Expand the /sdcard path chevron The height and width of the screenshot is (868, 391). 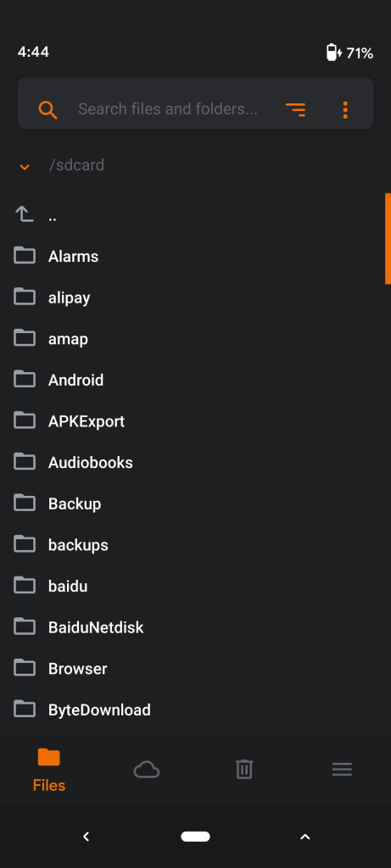[x=25, y=166]
